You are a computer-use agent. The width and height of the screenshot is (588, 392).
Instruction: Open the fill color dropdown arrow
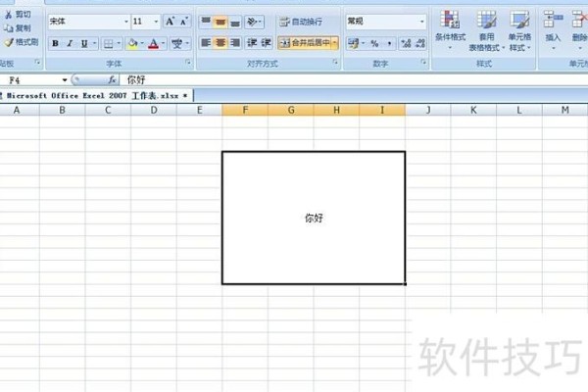142,43
